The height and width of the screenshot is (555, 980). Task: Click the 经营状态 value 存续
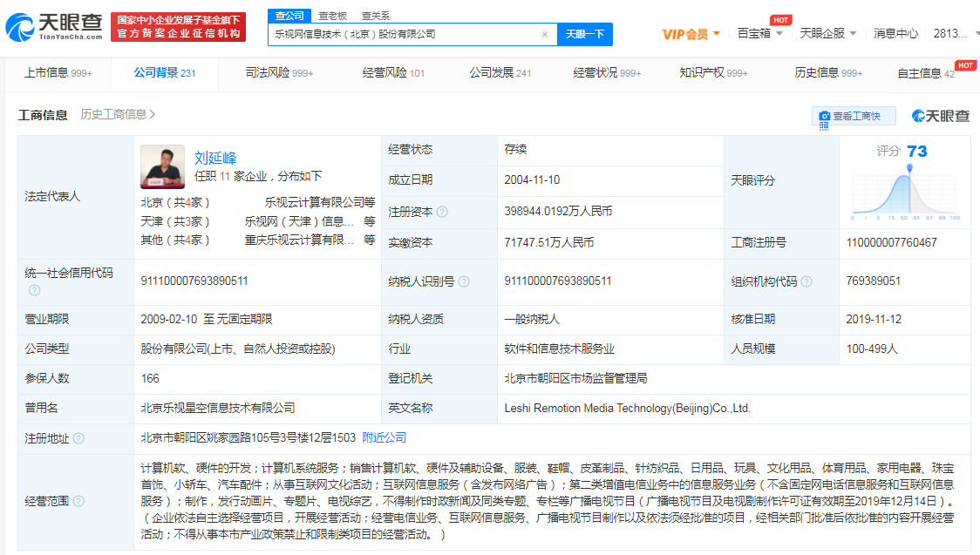(x=515, y=149)
